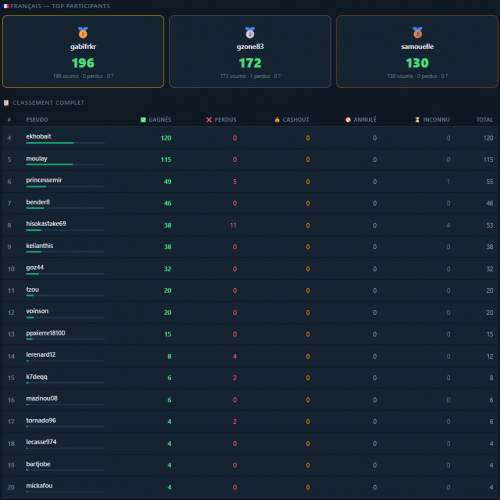
Task: Click hisokastake69's inconnu value 4
Action: tap(448, 225)
